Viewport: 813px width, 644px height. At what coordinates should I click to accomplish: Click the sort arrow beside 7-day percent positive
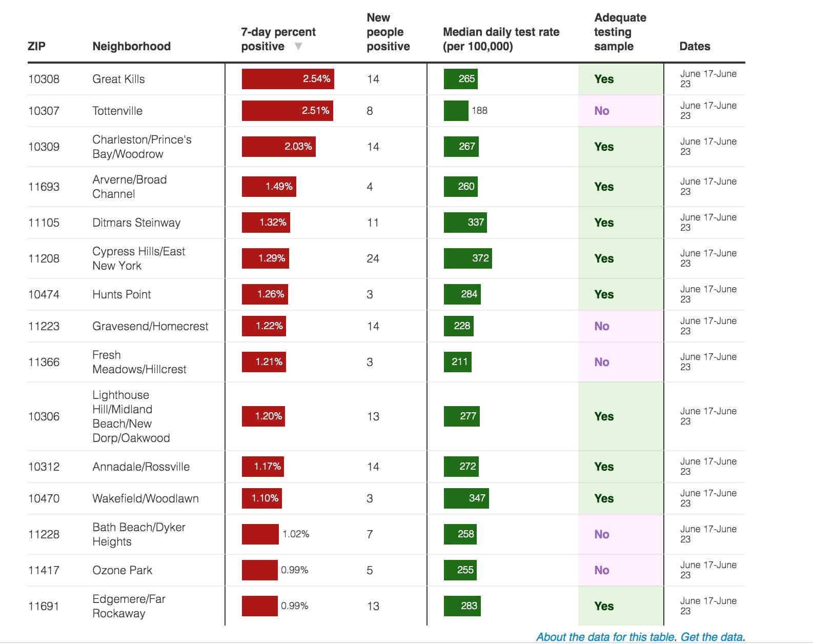coord(298,47)
